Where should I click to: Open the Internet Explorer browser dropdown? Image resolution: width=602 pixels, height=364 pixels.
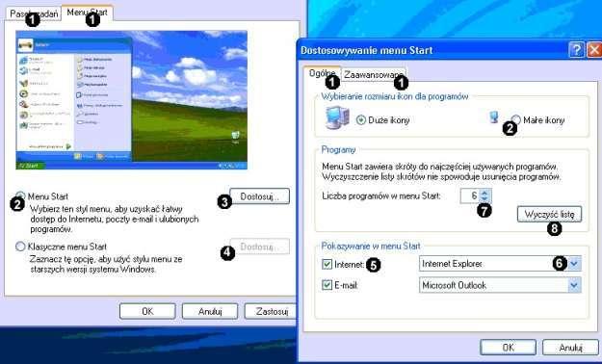pyautogui.click(x=574, y=264)
